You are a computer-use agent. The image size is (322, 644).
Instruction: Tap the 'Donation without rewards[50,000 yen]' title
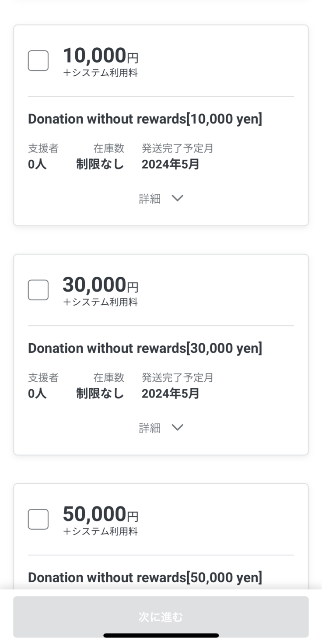tap(145, 577)
